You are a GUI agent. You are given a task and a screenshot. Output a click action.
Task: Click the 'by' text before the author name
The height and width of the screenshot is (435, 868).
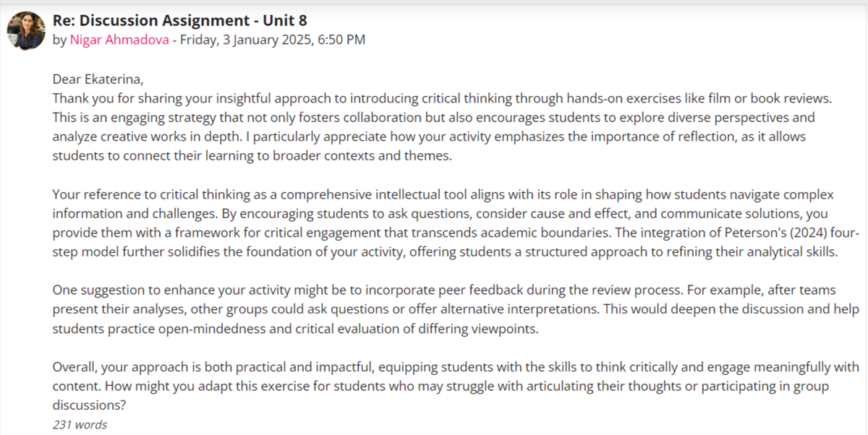[59, 40]
